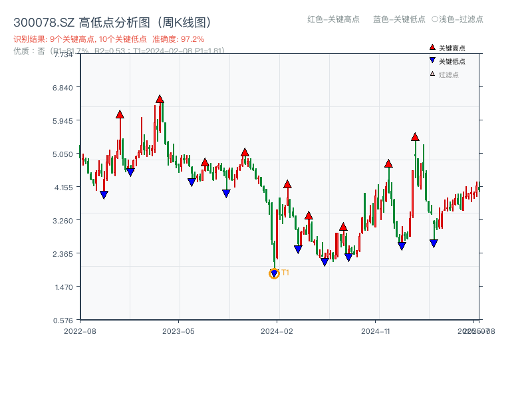Click the orange circled T1 marker

275,273
